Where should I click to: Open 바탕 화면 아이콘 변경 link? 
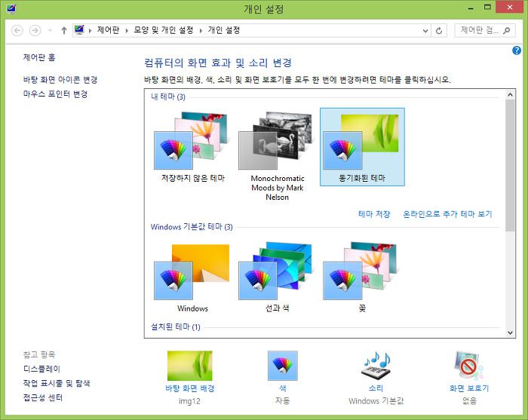coord(60,80)
